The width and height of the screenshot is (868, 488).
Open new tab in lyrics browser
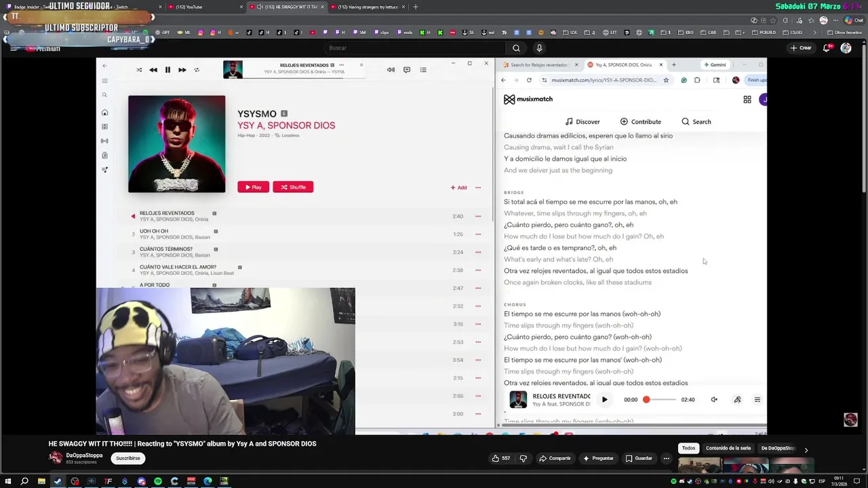pyautogui.click(x=673, y=65)
